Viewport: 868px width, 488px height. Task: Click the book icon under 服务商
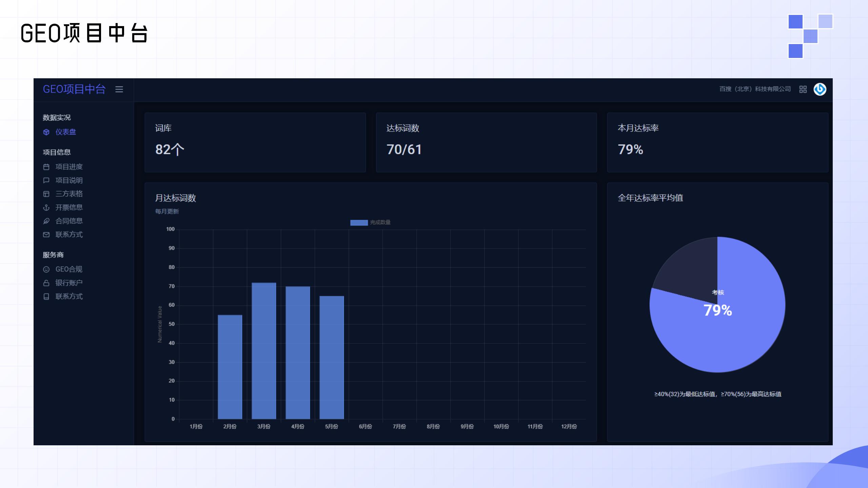[x=46, y=297]
